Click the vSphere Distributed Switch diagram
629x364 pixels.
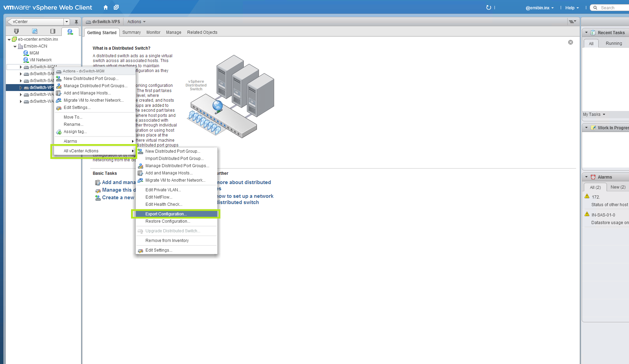(x=230, y=97)
